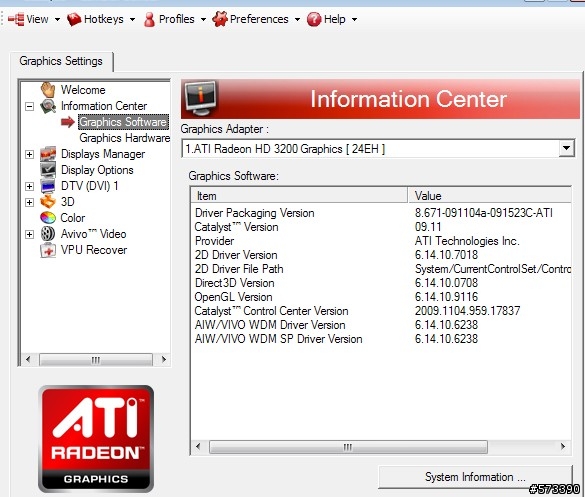The image size is (585, 497).
Task: Open the Preferences menu
Action: tap(256, 19)
